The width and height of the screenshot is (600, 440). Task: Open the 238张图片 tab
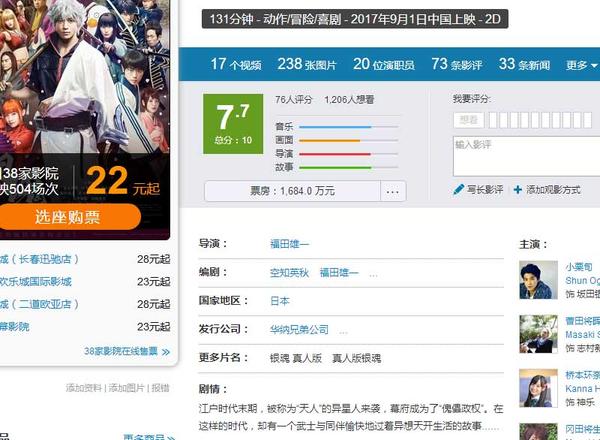(307, 64)
